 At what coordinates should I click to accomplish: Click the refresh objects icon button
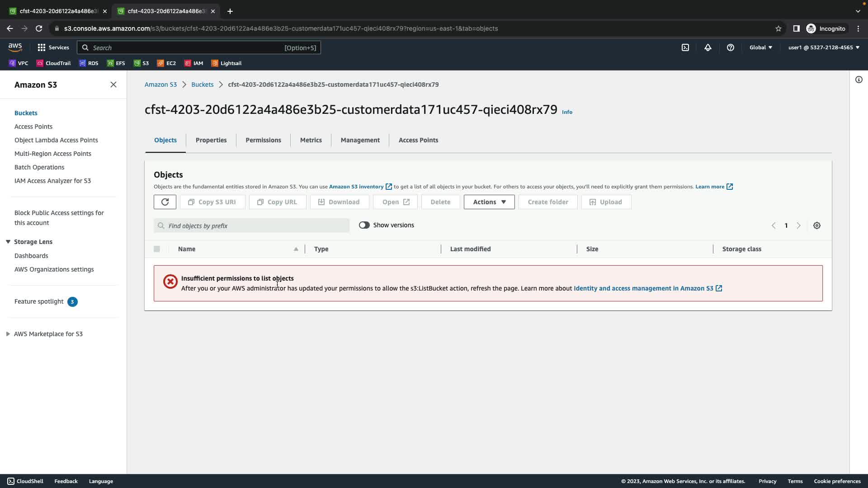click(x=165, y=202)
